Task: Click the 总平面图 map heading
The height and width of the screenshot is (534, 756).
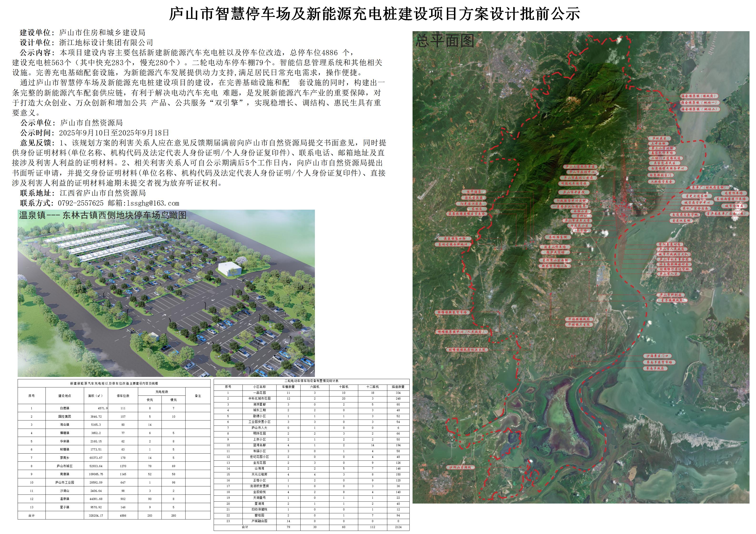Action: [444, 41]
